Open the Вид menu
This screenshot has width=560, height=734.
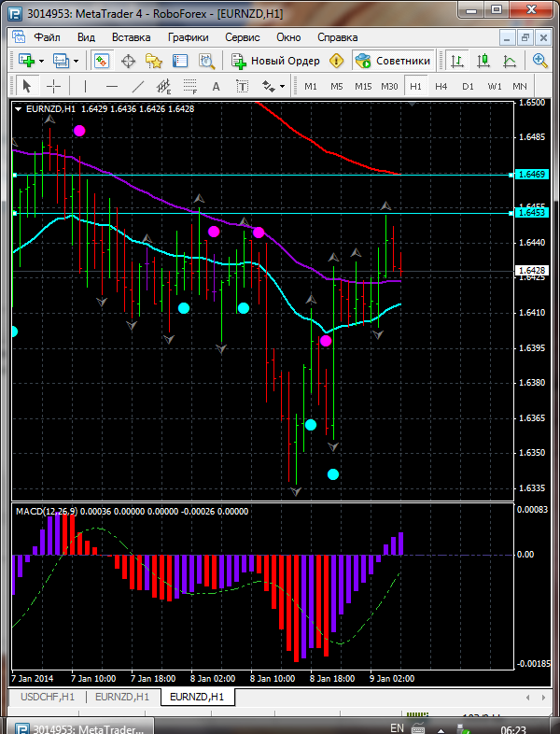[86, 37]
